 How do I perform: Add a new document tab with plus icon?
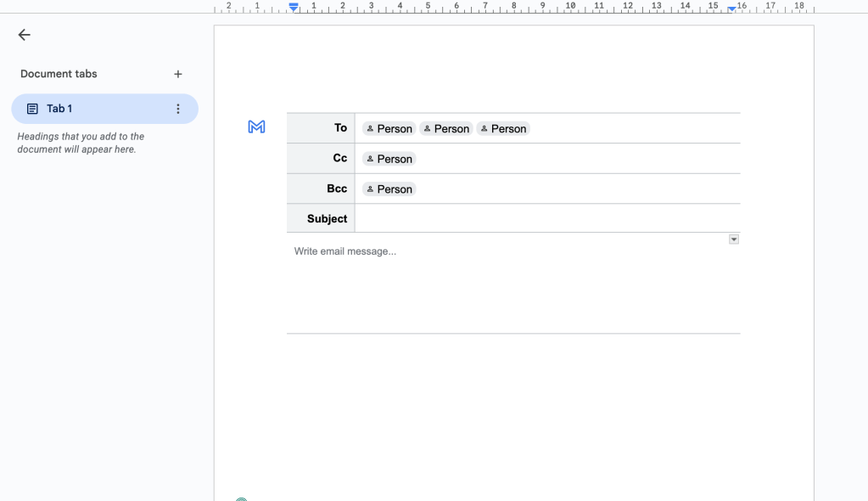[x=178, y=75]
